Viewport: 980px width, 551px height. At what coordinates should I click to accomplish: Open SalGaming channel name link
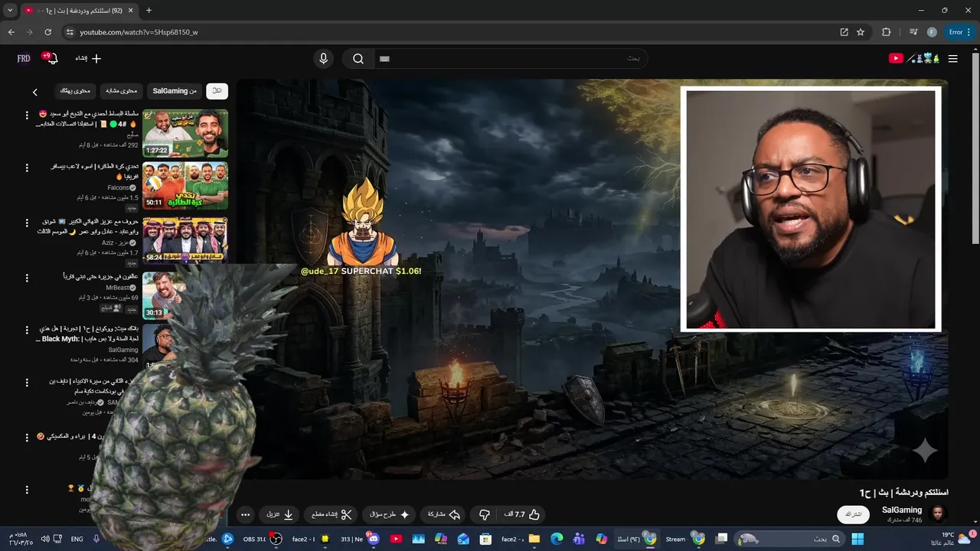(x=902, y=510)
